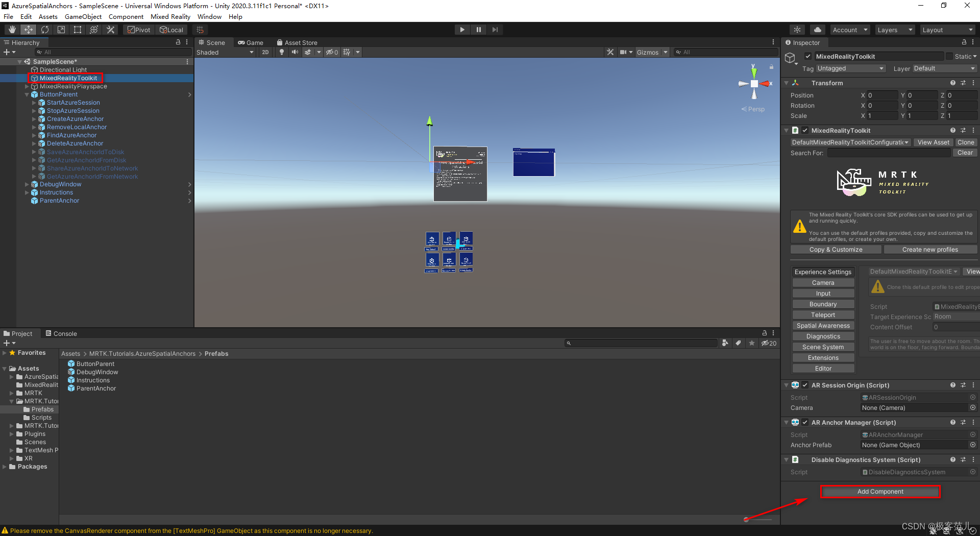Select the Scale tool
980x536 pixels.
(61, 30)
